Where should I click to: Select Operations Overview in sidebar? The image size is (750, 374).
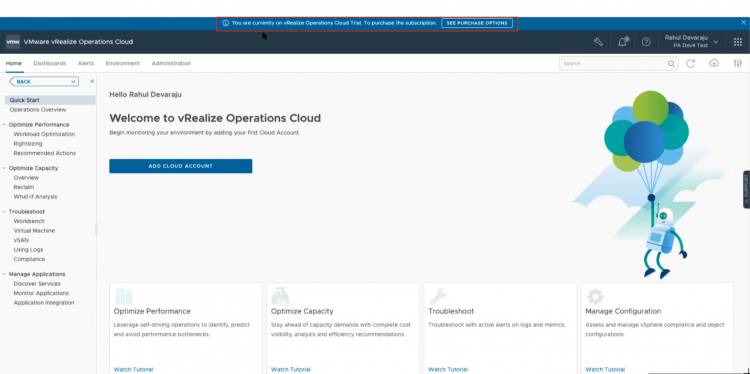point(38,110)
